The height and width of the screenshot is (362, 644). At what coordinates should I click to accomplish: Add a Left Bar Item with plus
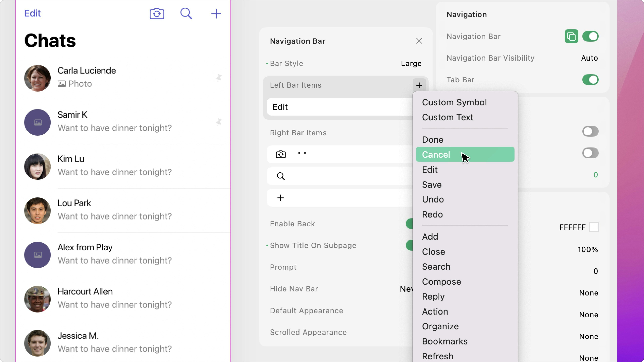(419, 85)
